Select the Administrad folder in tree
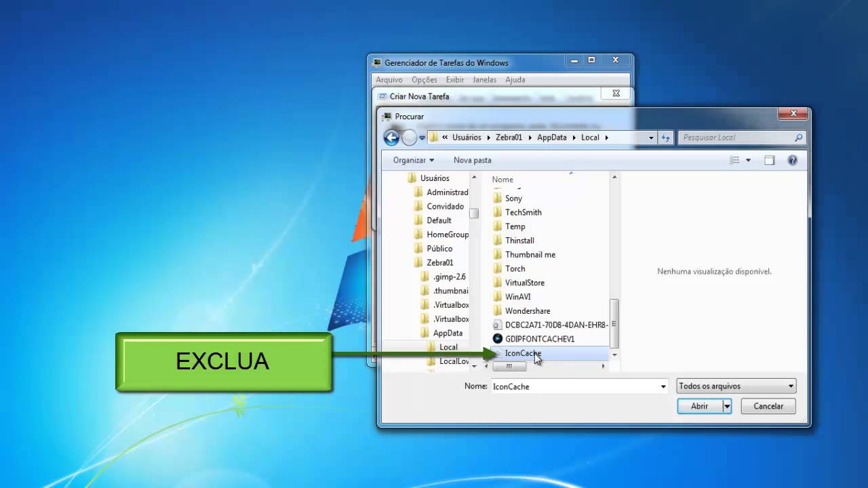Viewport: 868px width, 488px height. 447,192
